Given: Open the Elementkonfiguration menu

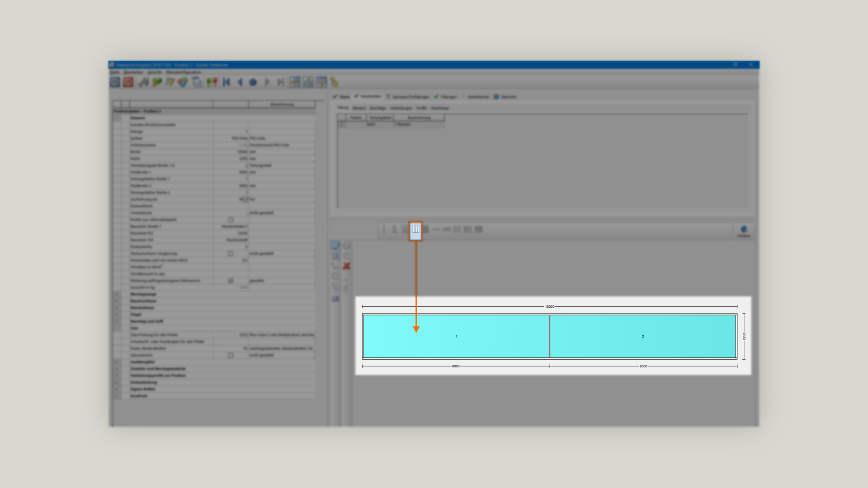Looking at the screenshot, I should [x=184, y=72].
